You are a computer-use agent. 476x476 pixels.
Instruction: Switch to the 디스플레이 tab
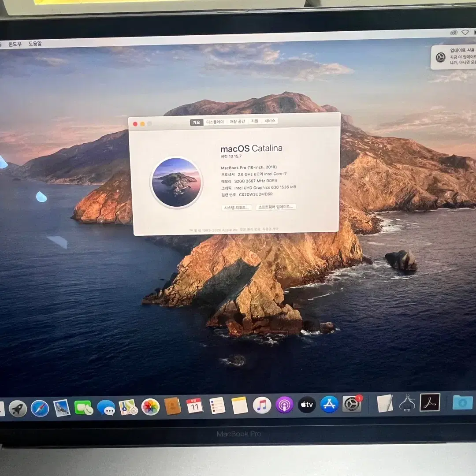pos(215,122)
